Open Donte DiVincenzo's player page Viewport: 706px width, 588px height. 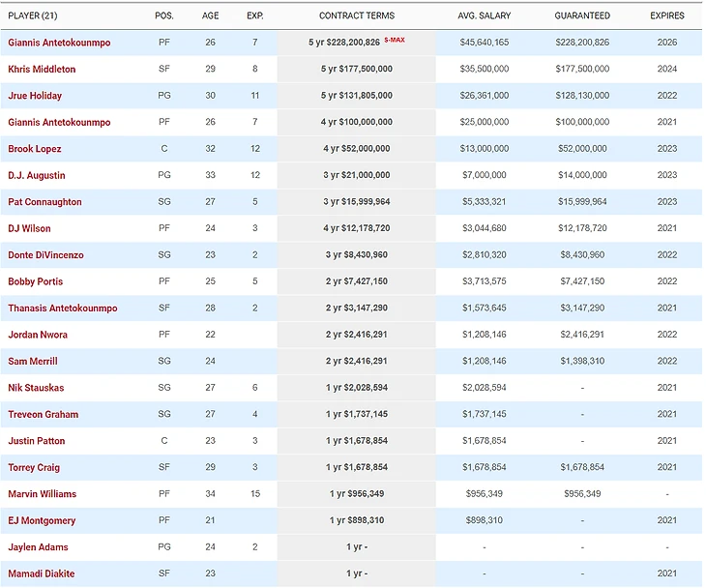(x=46, y=255)
